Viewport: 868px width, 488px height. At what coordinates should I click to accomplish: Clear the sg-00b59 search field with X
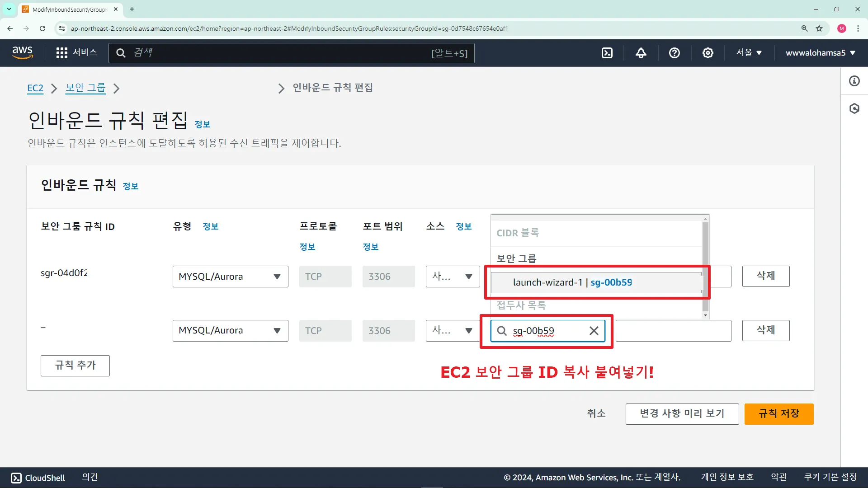(x=594, y=331)
